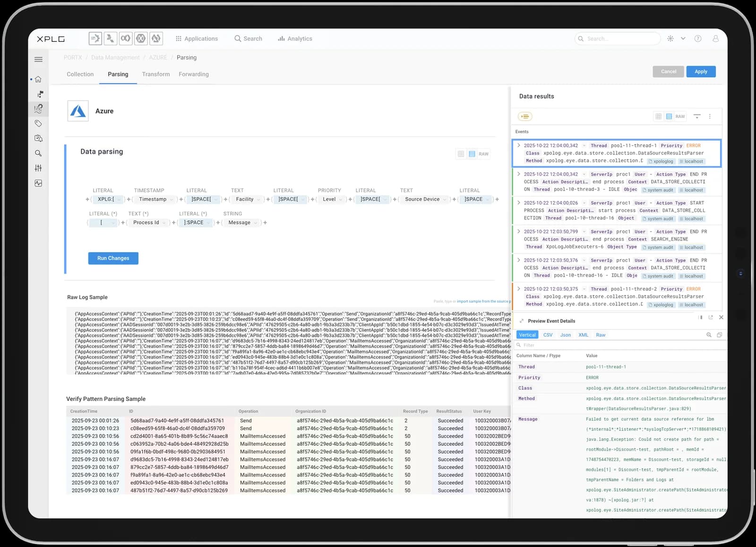Select list view in Data results
The height and width of the screenshot is (547, 756).
pyautogui.click(x=669, y=116)
